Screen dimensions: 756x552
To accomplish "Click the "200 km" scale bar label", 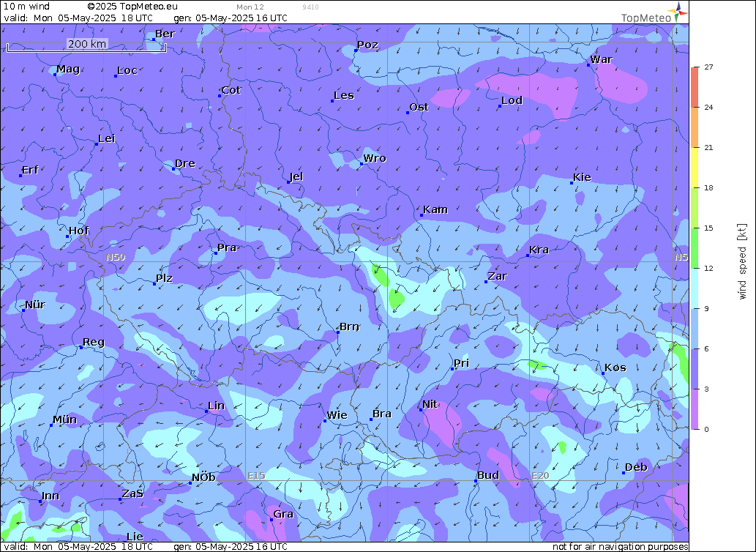I will point(87,44).
